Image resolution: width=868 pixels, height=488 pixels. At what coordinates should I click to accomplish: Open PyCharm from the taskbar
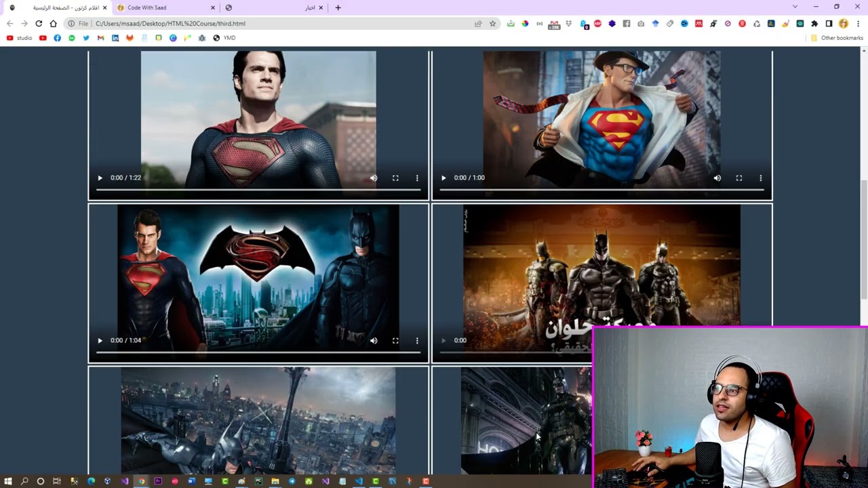(258, 481)
